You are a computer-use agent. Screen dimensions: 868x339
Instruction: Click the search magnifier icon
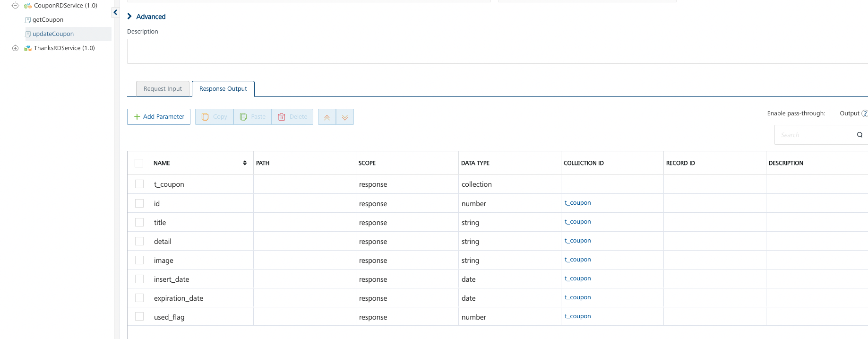pyautogui.click(x=859, y=135)
